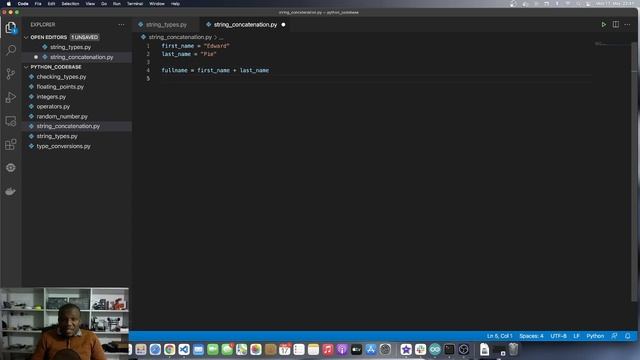Open the App Store from the dock

point(371,349)
